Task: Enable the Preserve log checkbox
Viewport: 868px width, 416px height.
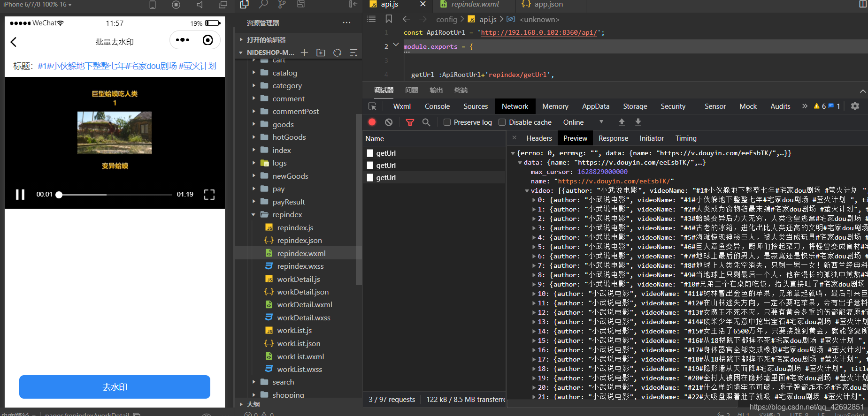Action: coord(447,122)
